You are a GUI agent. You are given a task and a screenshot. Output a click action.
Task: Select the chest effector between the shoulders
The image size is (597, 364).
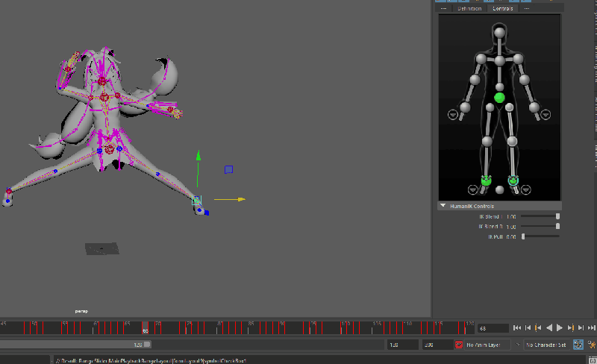pos(499,60)
